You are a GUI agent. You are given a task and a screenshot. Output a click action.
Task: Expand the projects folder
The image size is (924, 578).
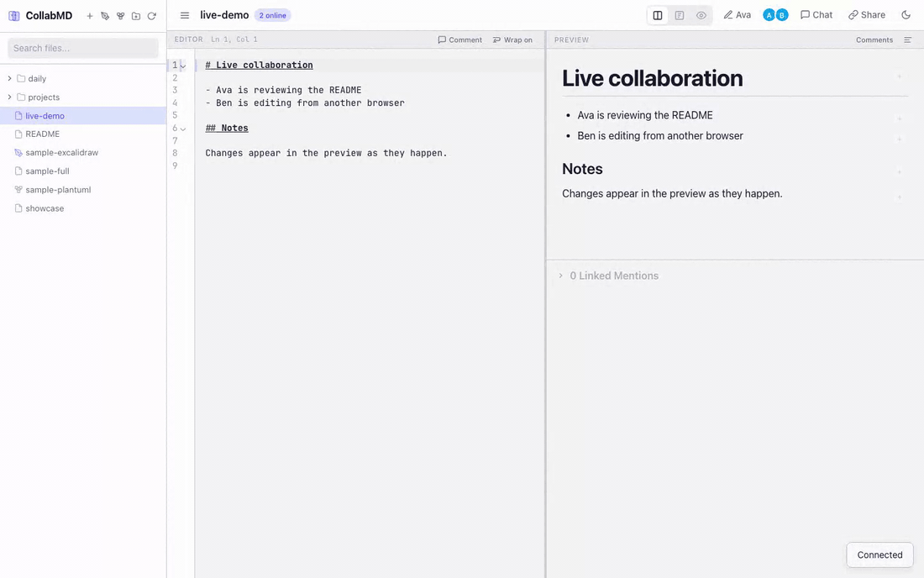click(8, 97)
